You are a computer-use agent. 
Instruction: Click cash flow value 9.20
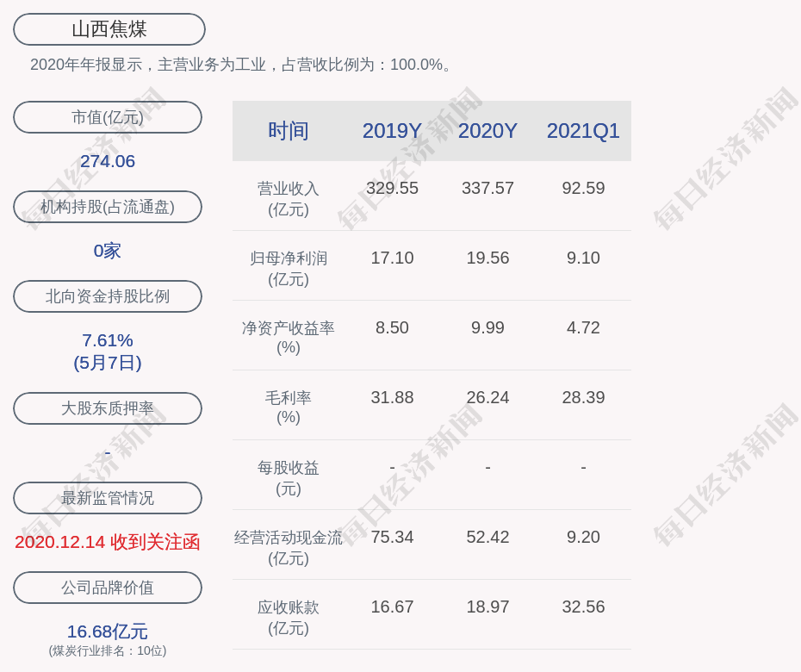point(583,537)
